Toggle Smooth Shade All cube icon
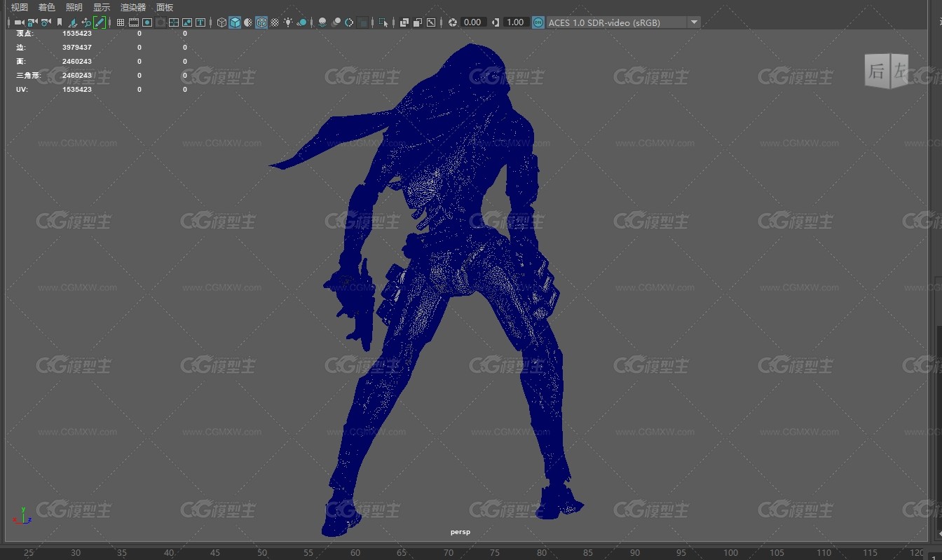Image resolution: width=942 pixels, height=560 pixels. click(235, 22)
